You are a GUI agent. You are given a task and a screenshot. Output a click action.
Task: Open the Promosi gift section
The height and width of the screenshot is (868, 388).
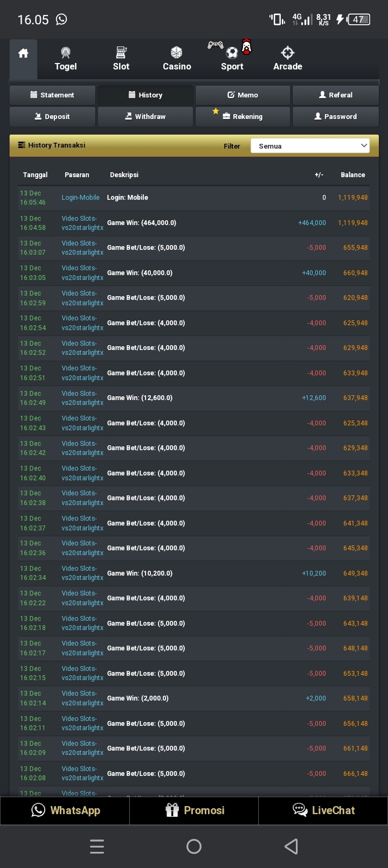[x=194, y=810]
